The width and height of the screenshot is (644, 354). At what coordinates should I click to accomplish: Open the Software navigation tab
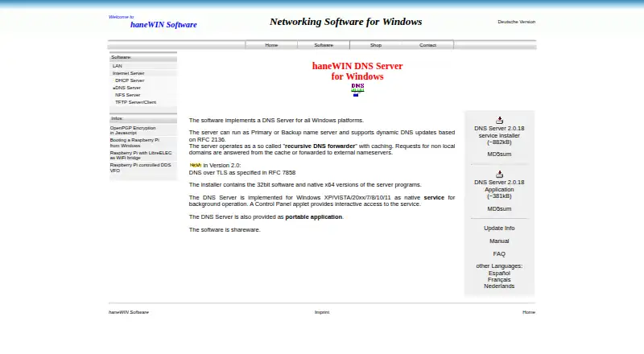tap(324, 45)
